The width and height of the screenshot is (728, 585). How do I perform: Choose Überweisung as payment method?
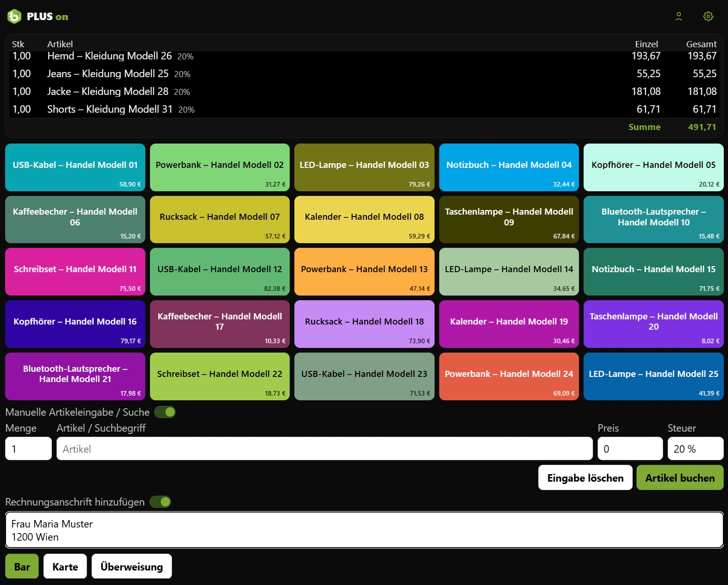131,566
